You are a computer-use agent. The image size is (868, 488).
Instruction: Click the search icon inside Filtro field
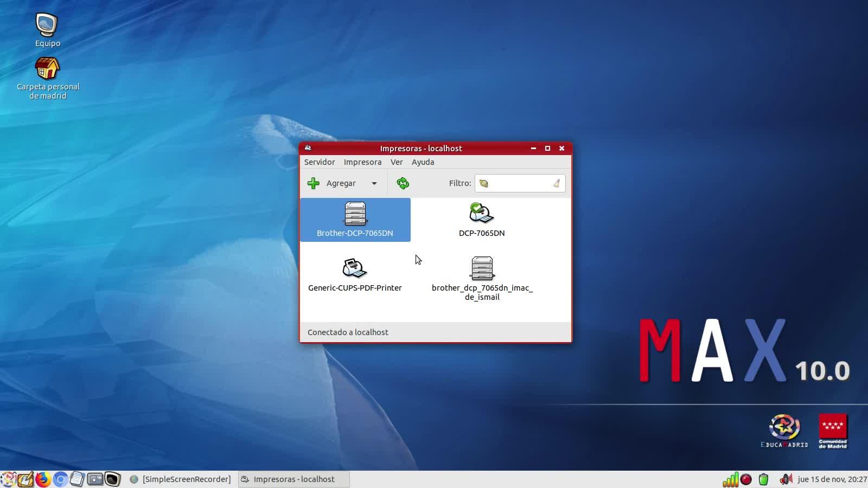tap(484, 183)
